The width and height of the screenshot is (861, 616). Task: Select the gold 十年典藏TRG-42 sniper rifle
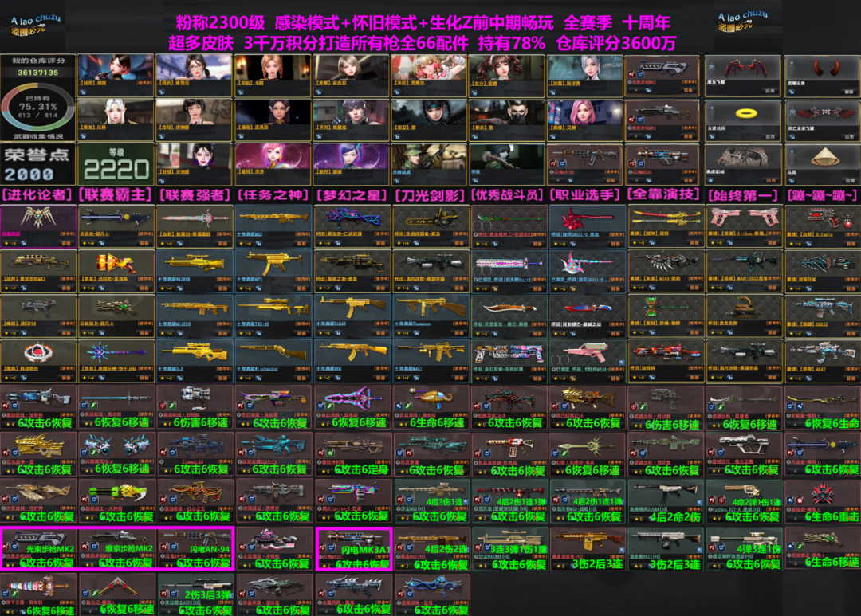[x=273, y=316]
